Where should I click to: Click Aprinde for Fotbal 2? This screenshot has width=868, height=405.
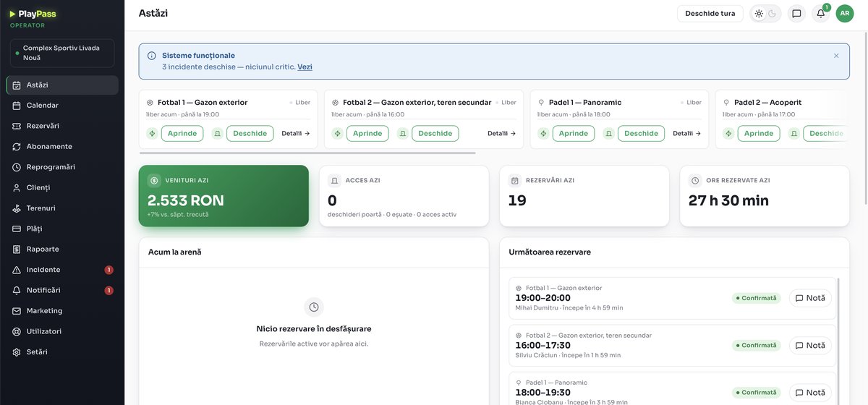(367, 133)
